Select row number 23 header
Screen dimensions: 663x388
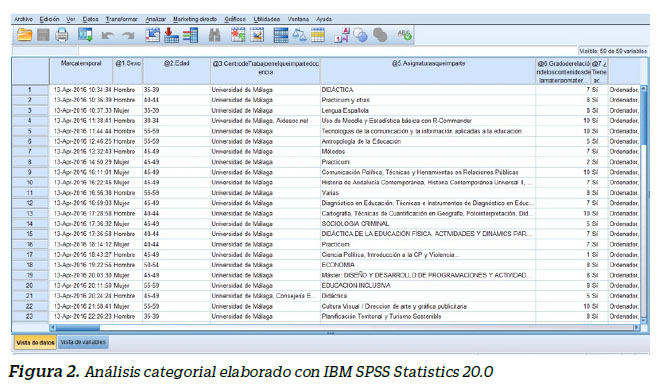click(30, 316)
